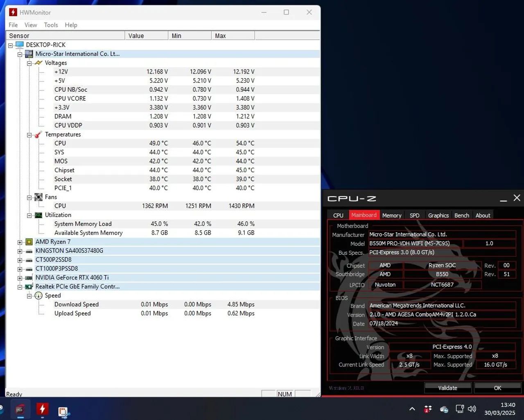Expand the NVIDIA GeForce RTX 4060 Ti node

coord(20,278)
